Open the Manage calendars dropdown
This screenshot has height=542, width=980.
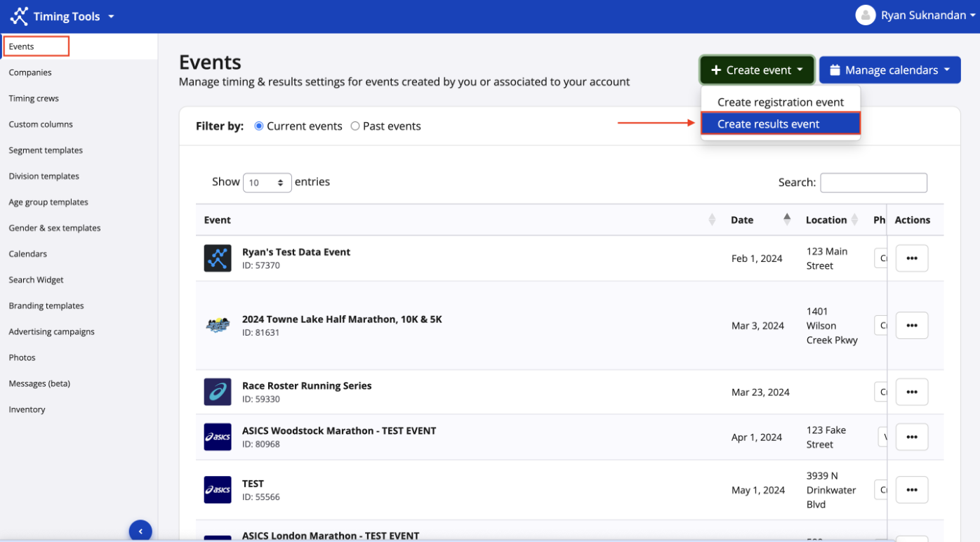pyautogui.click(x=889, y=70)
